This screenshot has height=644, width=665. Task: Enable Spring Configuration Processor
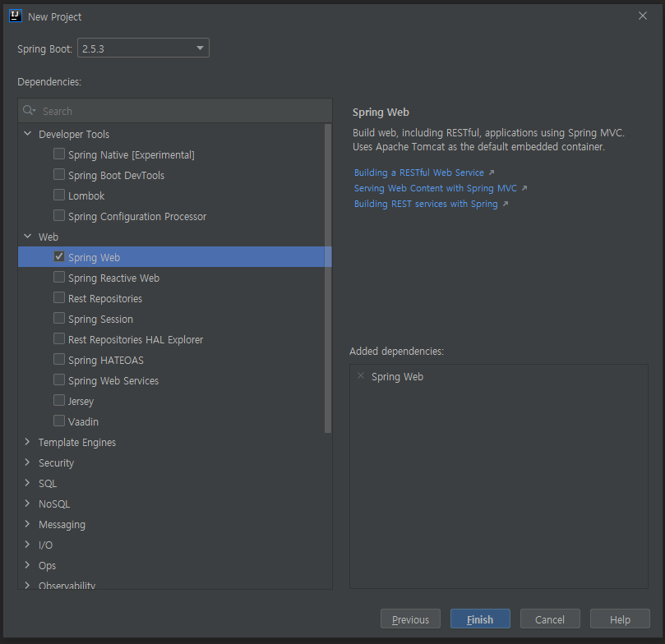point(59,215)
